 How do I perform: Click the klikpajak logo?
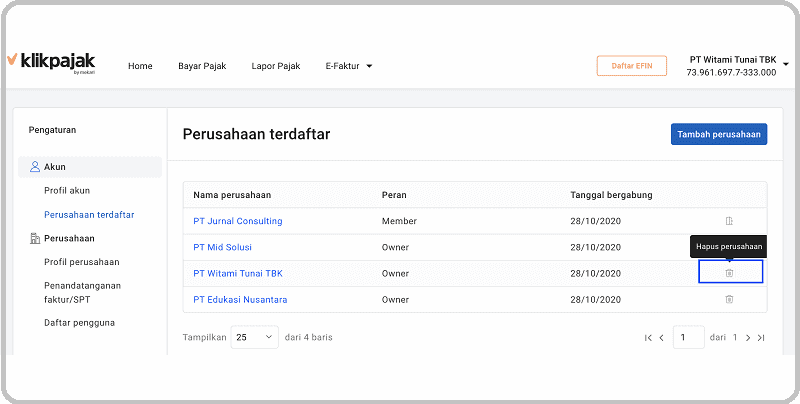point(51,63)
